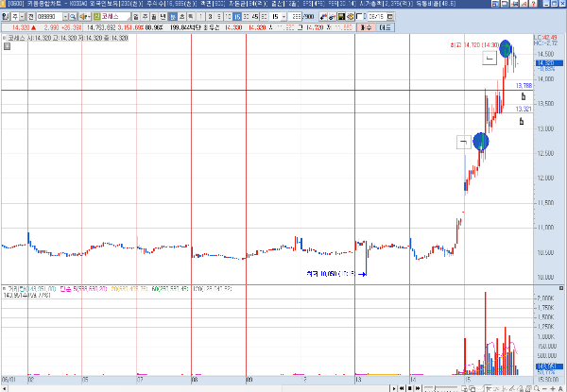Click the red-blue arrows toolbar icon

(x=323, y=17)
